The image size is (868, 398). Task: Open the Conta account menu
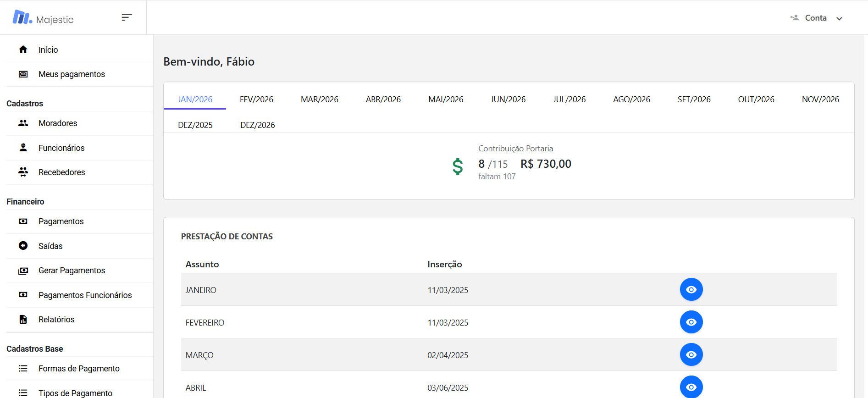815,18
